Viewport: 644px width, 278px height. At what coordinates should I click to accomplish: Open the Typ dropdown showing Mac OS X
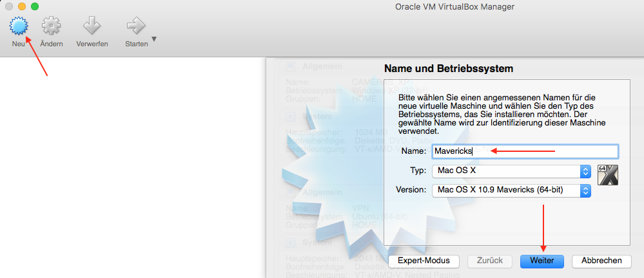(511, 171)
